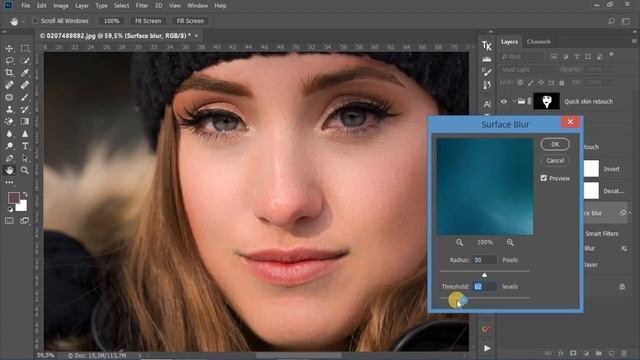This screenshot has height=360, width=640.
Task: Open the File menu
Action: (x=26, y=6)
